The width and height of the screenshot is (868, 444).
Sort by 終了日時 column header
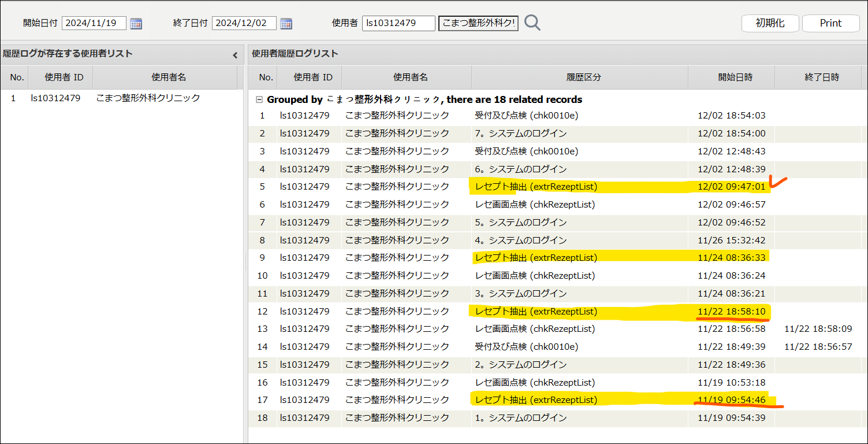coord(818,77)
